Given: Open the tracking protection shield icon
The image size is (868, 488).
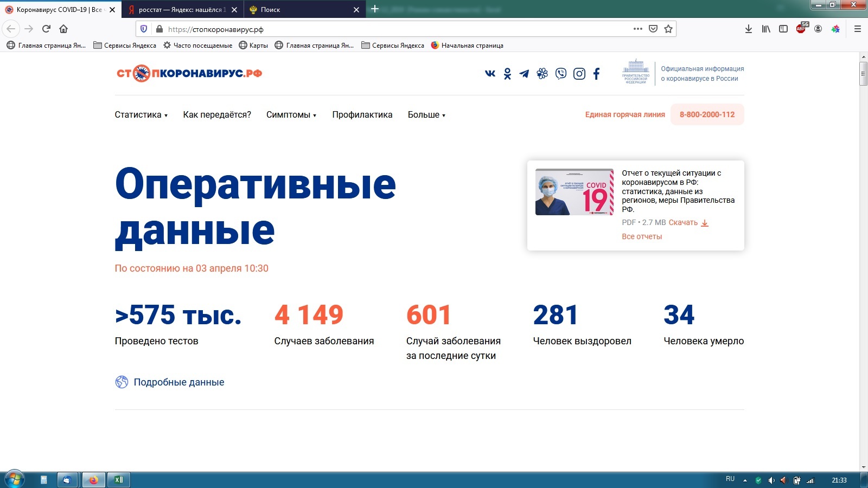Looking at the screenshot, I should pyautogui.click(x=144, y=29).
